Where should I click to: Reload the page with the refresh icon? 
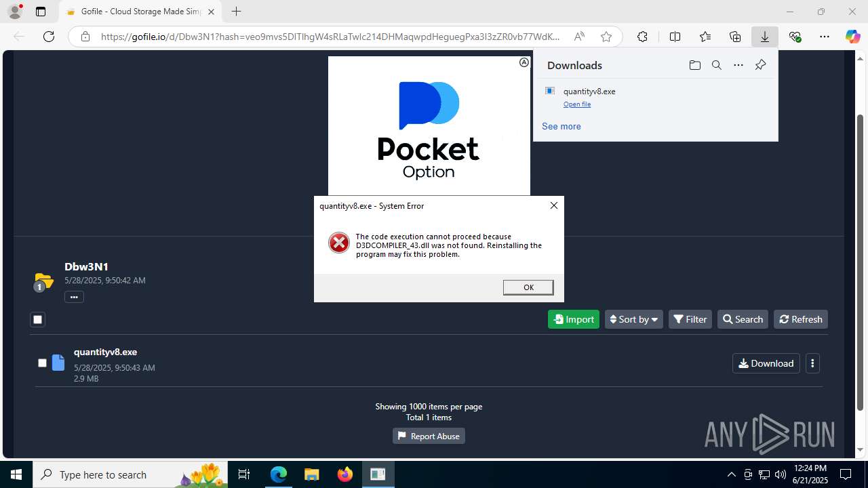(x=49, y=37)
